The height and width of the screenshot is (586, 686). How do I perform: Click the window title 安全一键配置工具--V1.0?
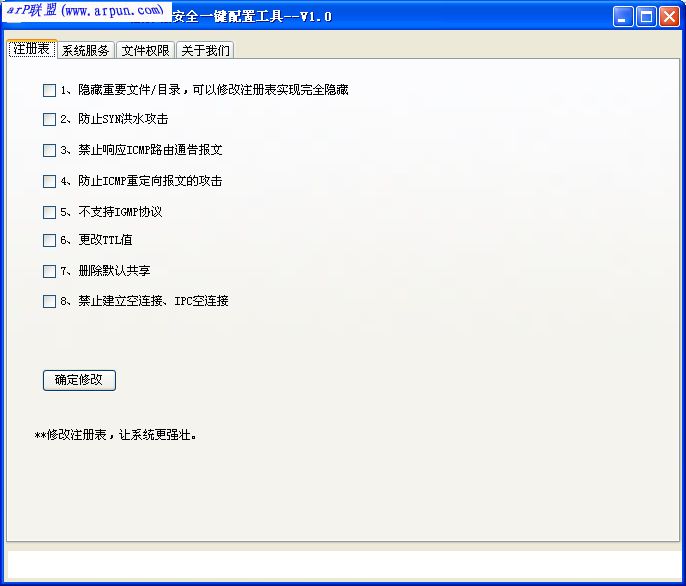click(252, 17)
